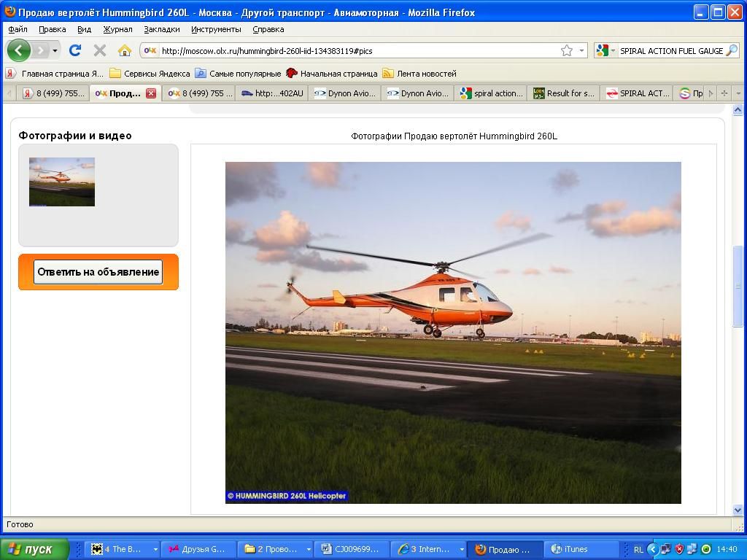The image size is (747, 560).
Task: Click the green Back navigation arrow
Action: pyautogui.click(x=18, y=50)
